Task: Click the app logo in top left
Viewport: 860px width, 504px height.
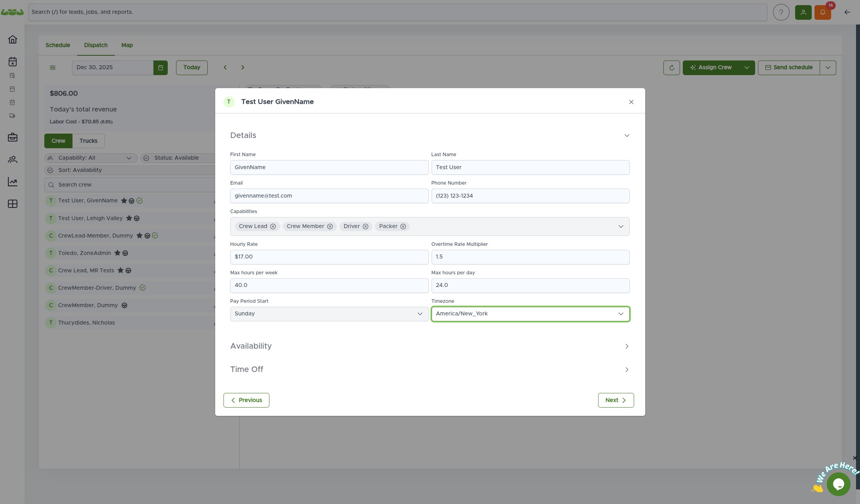Action: pos(12,12)
